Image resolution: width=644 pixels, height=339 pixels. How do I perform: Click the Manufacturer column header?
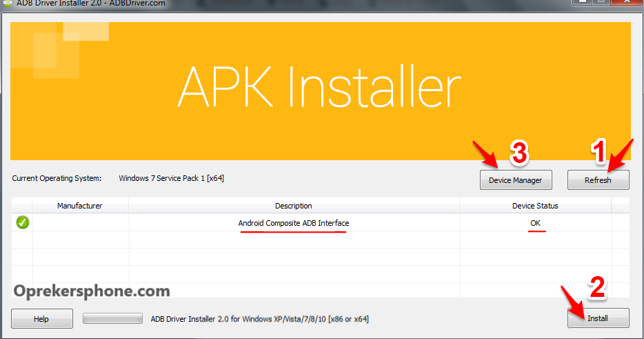point(80,206)
